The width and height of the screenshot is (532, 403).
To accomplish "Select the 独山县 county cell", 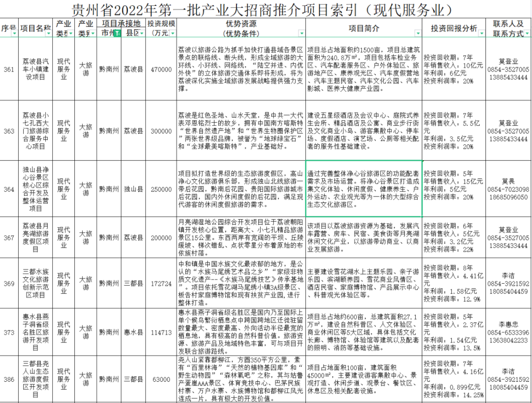I will tap(133, 189).
